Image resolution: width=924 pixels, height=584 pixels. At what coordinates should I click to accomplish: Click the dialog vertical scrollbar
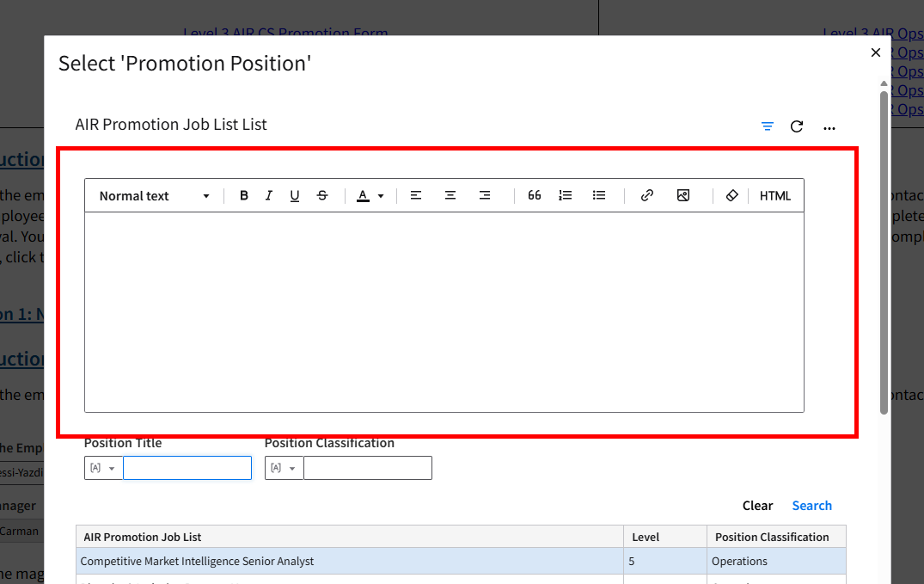coord(884,253)
